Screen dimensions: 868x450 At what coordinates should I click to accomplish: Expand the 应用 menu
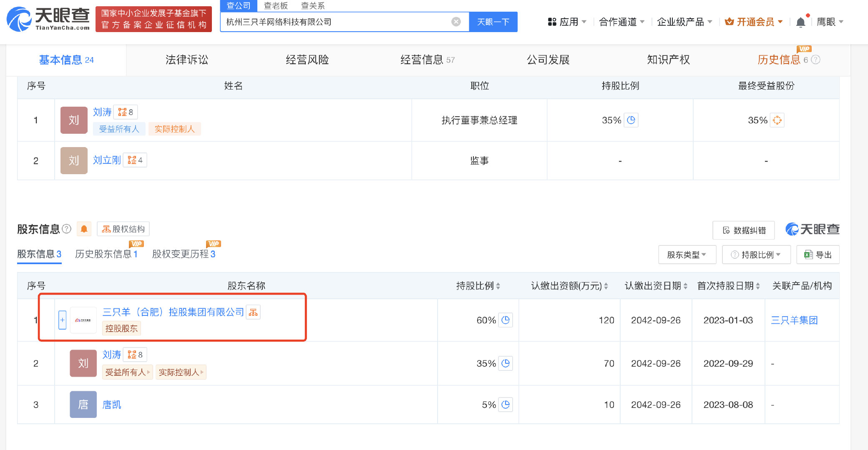(x=567, y=22)
